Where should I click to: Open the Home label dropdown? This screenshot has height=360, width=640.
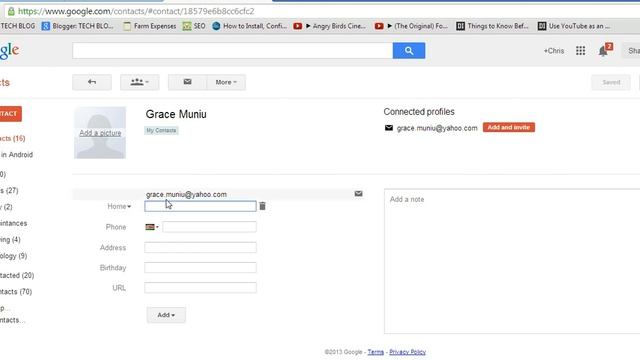[119, 207]
